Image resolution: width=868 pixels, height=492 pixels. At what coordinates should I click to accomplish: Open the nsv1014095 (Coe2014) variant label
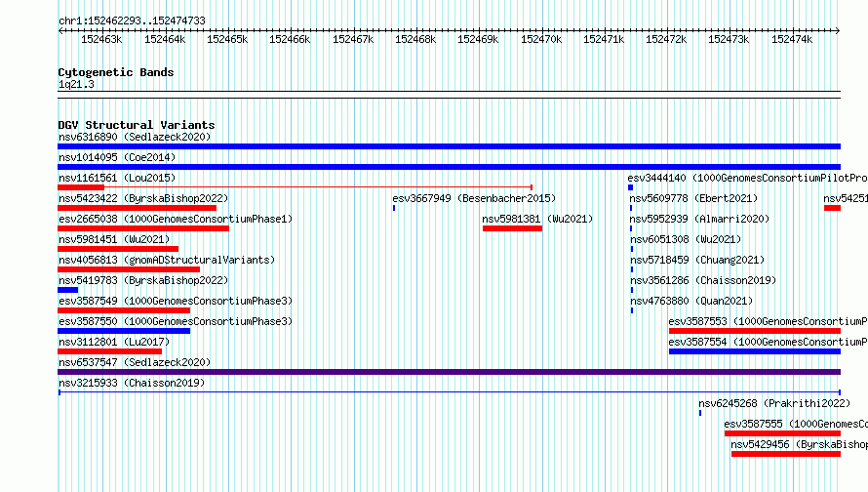(117, 157)
